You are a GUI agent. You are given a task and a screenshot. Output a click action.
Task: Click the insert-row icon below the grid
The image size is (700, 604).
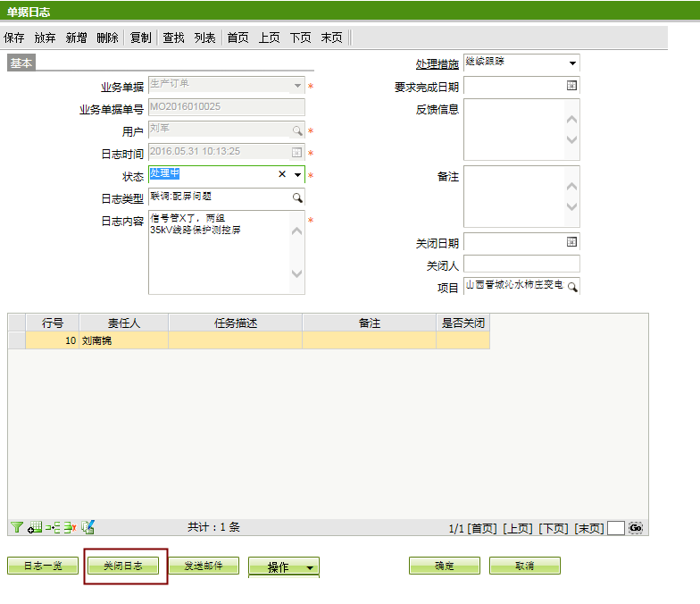(52, 527)
